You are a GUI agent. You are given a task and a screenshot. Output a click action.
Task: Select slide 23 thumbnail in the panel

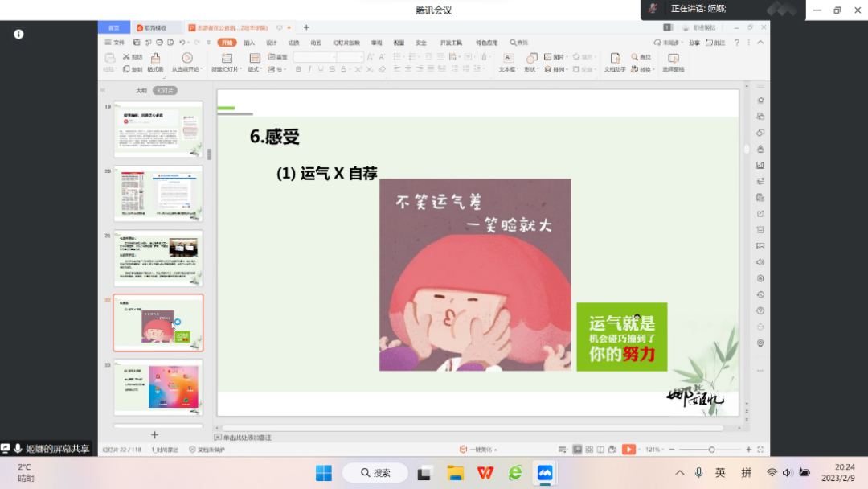point(158,386)
